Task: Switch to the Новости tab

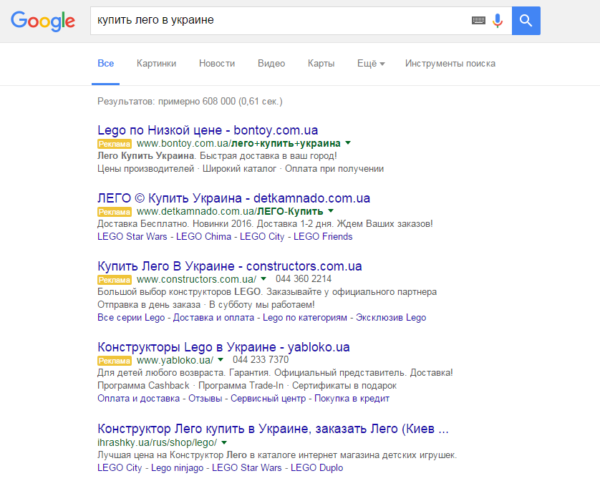Action: (x=217, y=63)
